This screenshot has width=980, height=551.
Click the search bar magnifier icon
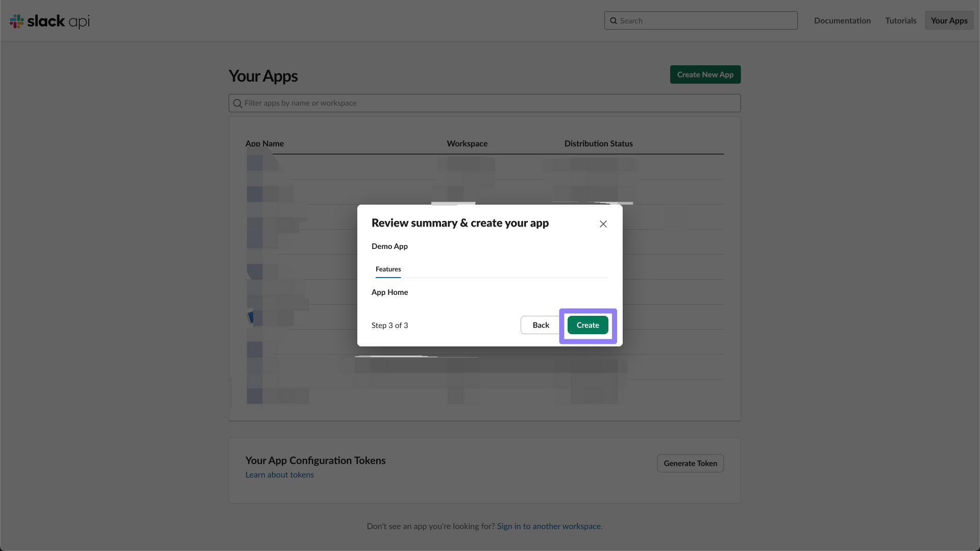[613, 20]
